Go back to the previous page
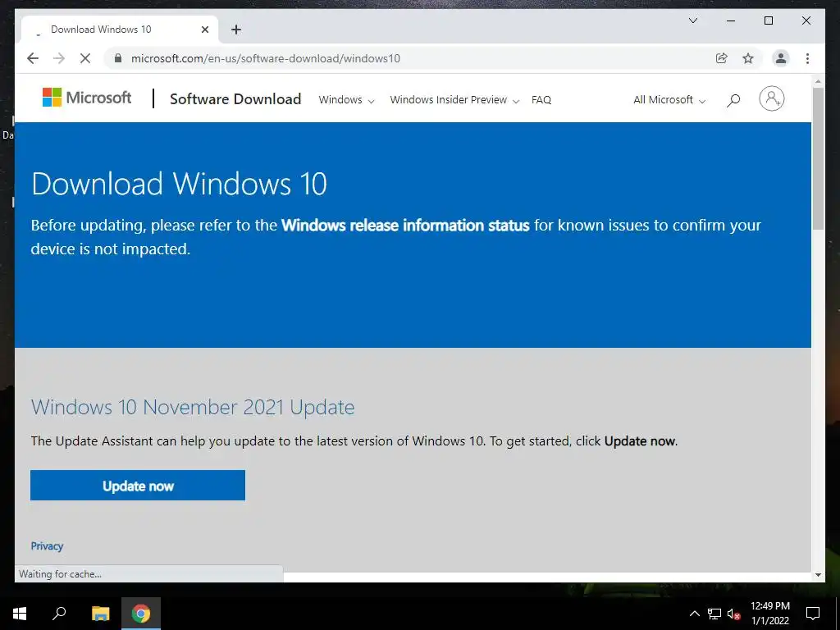 (33, 58)
